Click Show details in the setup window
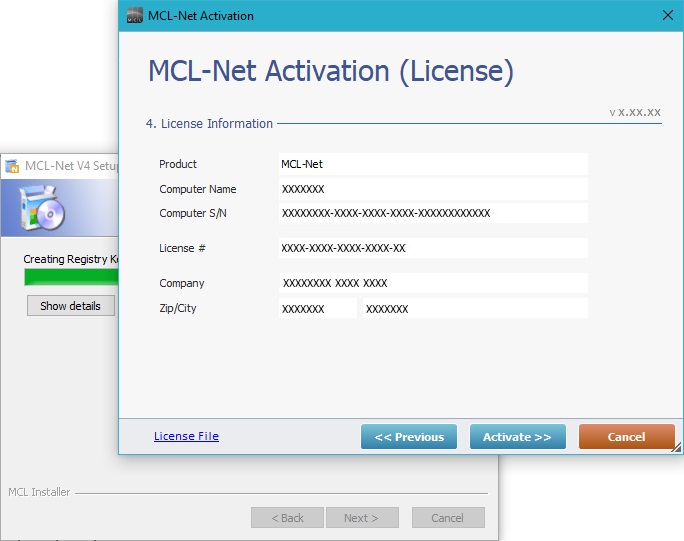The image size is (684, 541). 70,306
